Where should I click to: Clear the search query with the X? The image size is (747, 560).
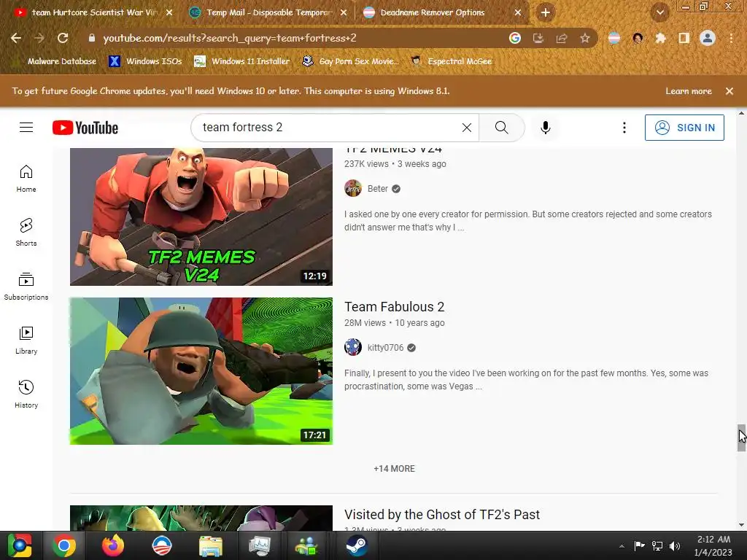pos(467,127)
